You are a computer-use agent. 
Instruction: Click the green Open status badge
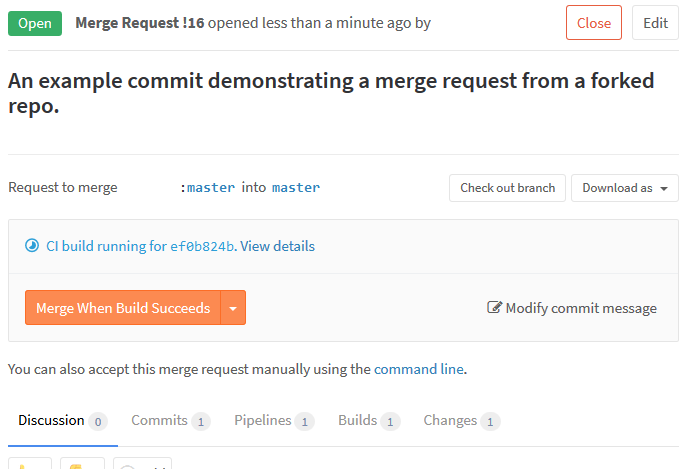35,23
